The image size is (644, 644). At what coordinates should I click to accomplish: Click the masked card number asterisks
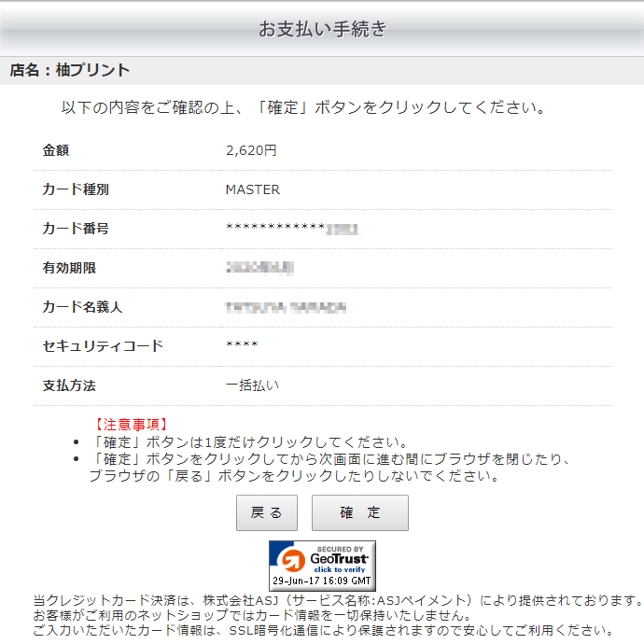coord(275,230)
